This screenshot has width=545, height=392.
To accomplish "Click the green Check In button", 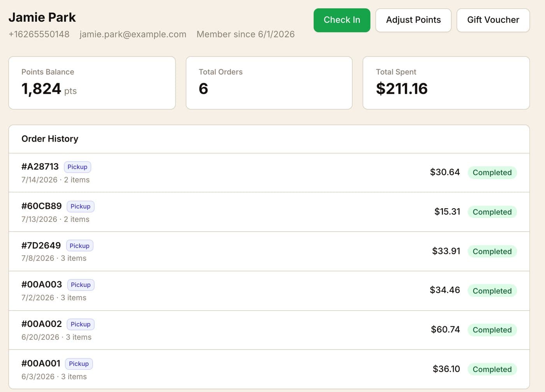I will click(x=342, y=20).
